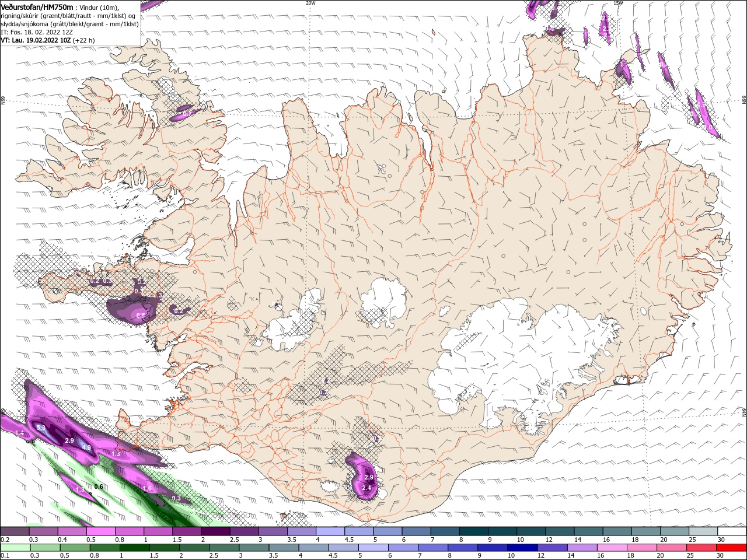This screenshot has height=560, width=747.
Task: Click the VT: Lau. 19.02.2022 10Z (+22 h) line
Action: (48, 40)
